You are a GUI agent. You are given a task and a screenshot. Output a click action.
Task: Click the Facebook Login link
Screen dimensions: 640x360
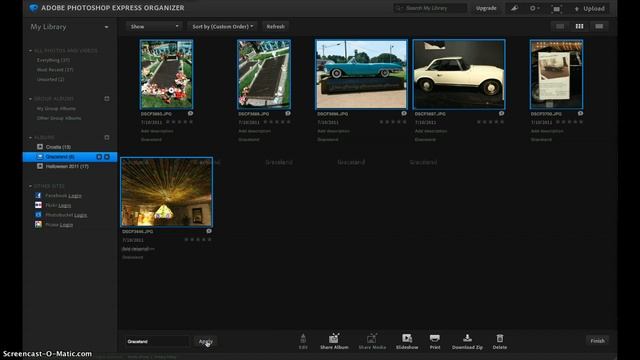(x=75, y=196)
